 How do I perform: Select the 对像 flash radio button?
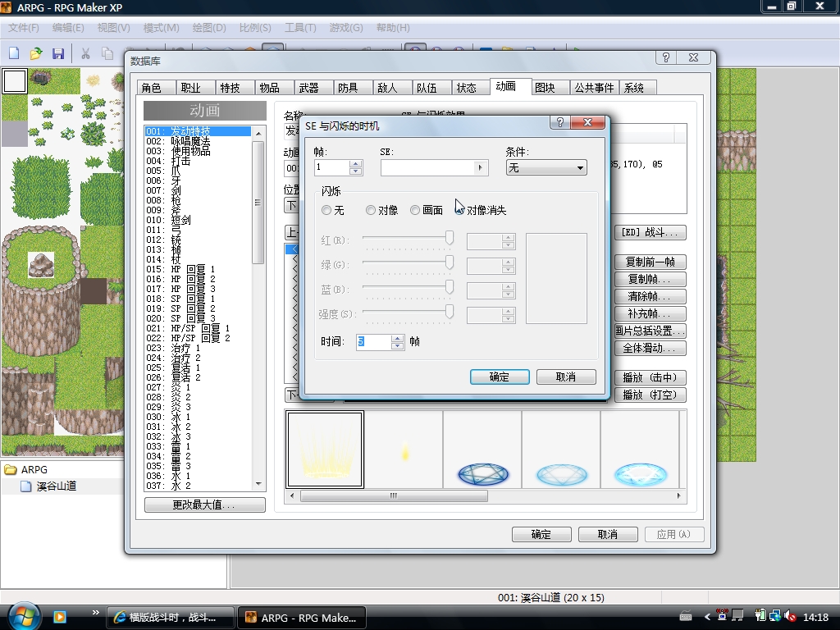[371, 211]
